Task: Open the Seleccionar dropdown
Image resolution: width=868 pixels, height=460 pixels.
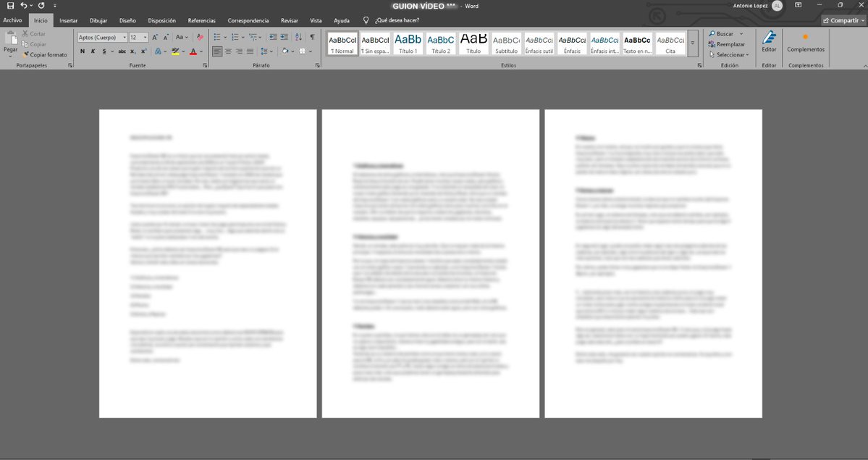Action: click(728, 55)
